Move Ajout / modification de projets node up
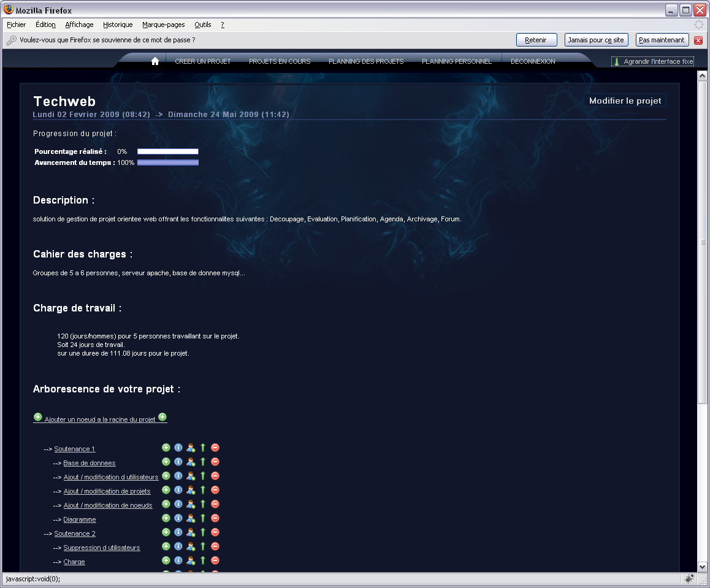 coord(203,491)
